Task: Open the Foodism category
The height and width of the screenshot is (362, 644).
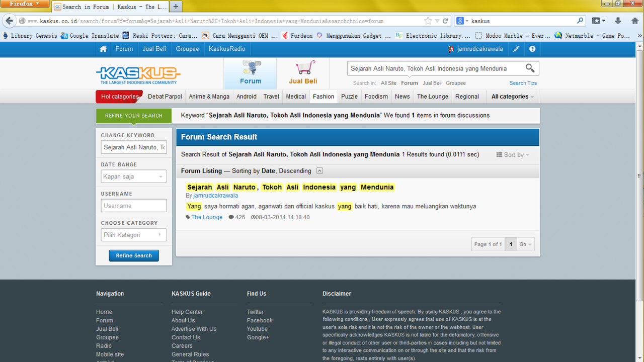Action: point(376,97)
